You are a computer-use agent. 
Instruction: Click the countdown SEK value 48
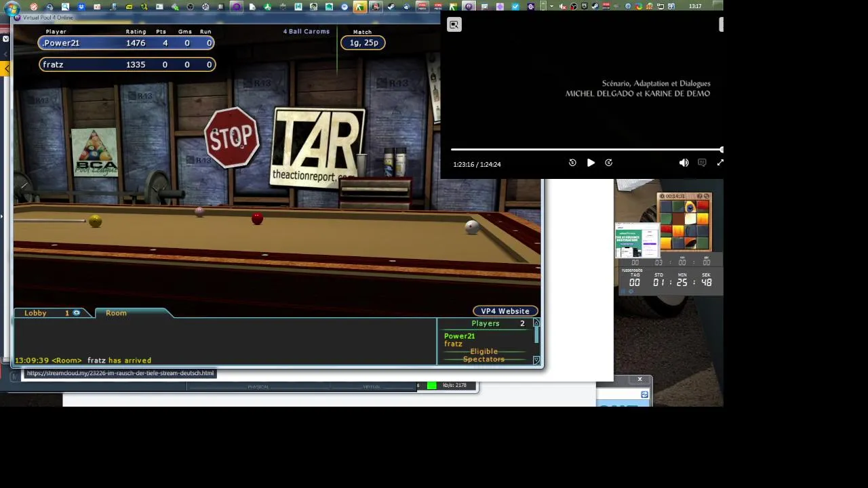[x=706, y=282]
